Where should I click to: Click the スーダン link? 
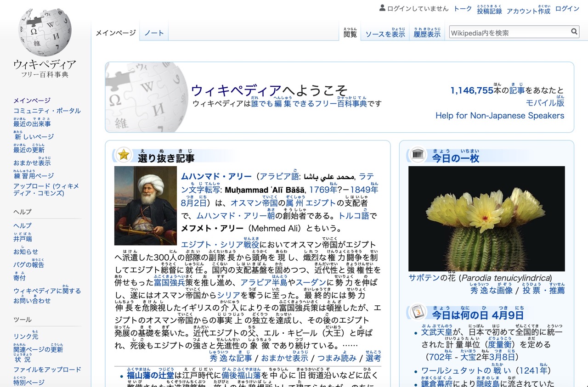311,282
